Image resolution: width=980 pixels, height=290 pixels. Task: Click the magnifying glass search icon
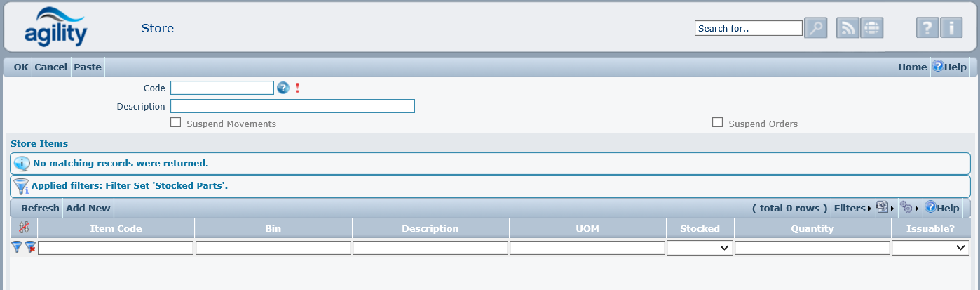click(815, 28)
